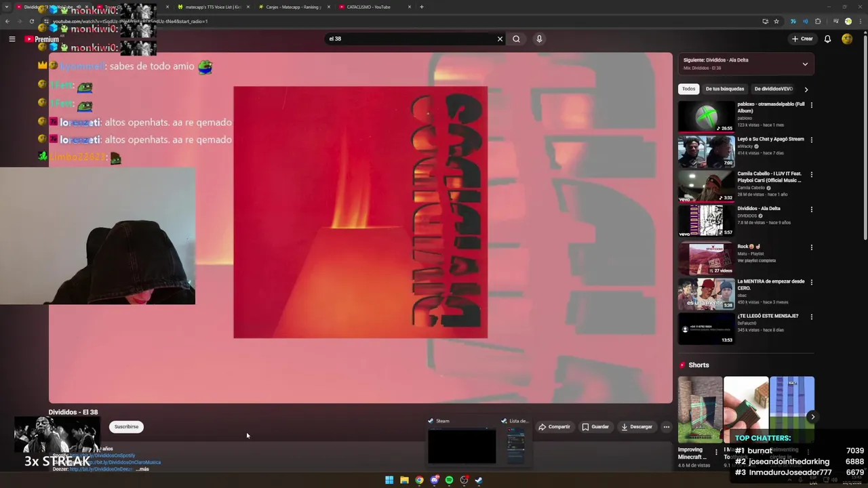
Task: Open Discord from the taskbar
Action: point(434,480)
